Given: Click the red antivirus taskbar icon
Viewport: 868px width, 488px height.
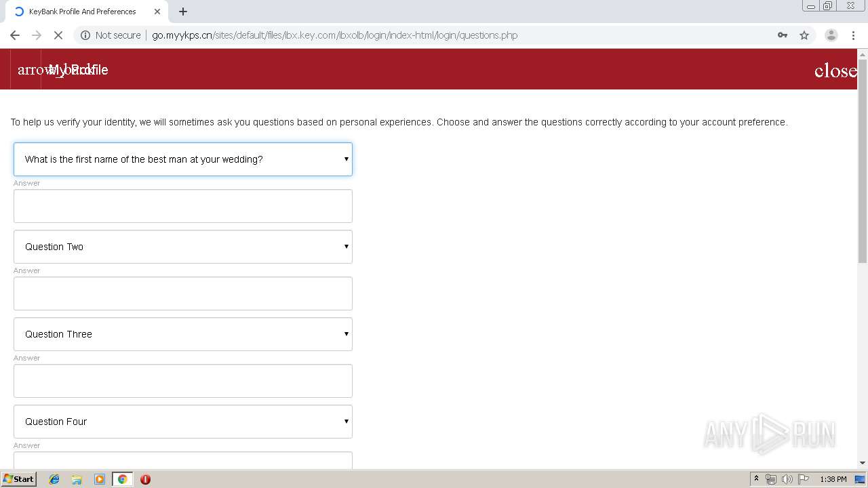Looking at the screenshot, I should (x=145, y=479).
